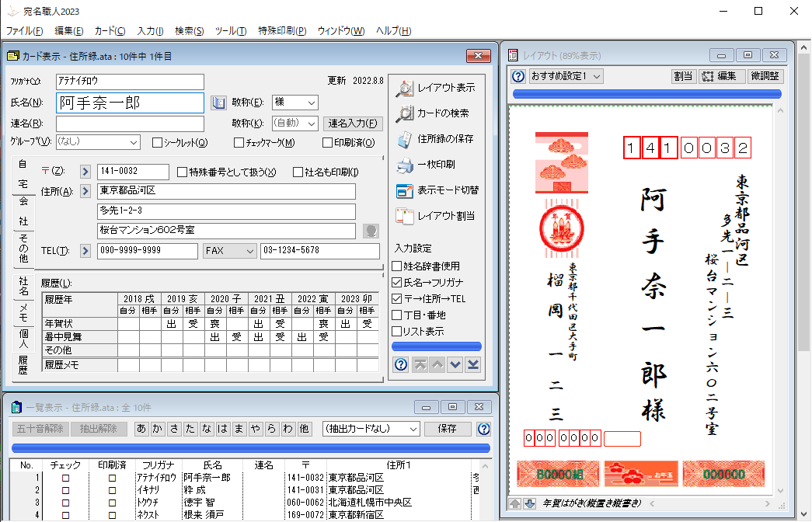Switch display mode with 表示モード切替
Viewport: 812px width, 522px height.
point(437,190)
